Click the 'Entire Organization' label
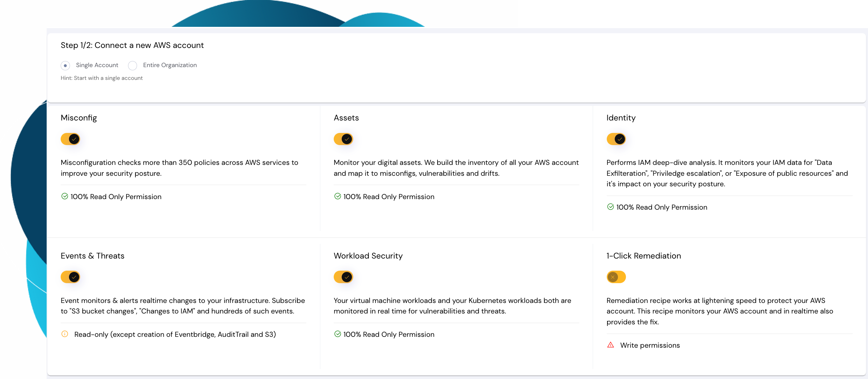This screenshot has width=868, height=379. (170, 65)
